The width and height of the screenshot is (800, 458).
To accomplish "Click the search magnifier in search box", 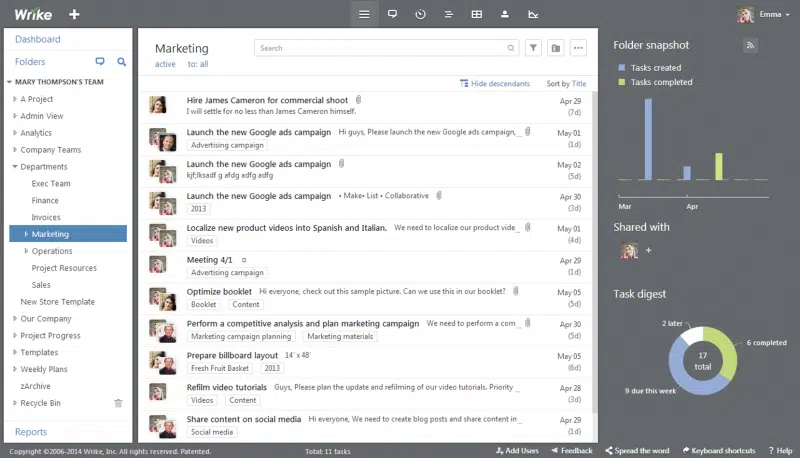I will [511, 48].
